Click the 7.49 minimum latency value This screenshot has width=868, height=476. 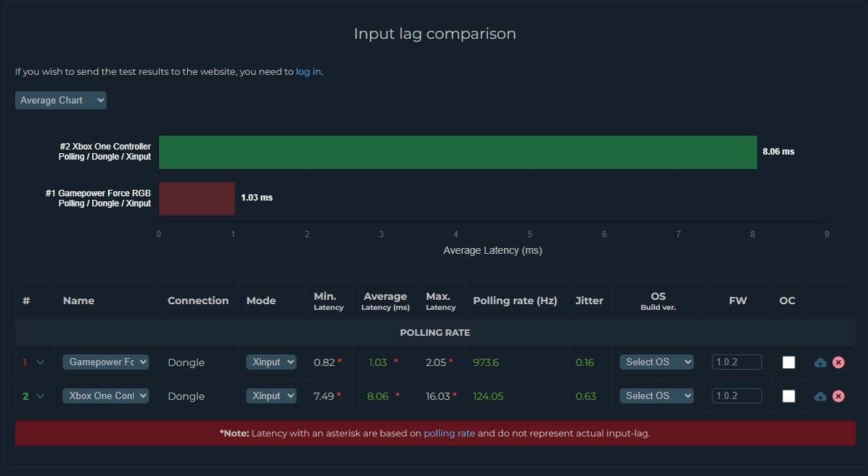325,396
